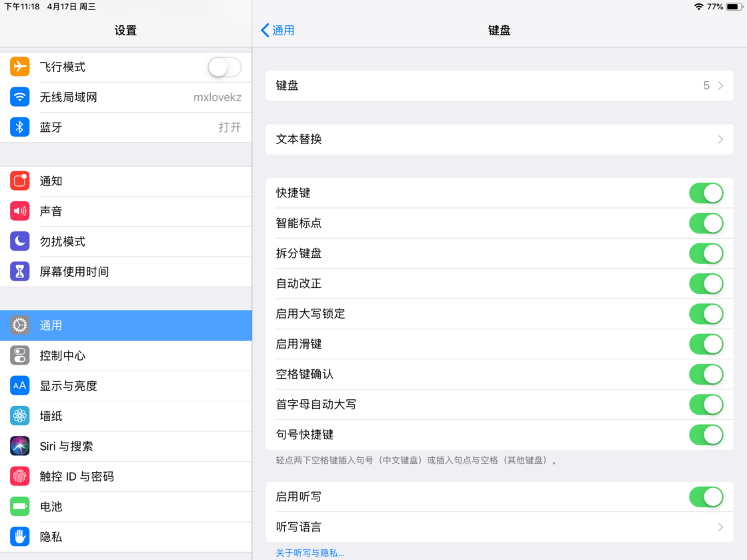Disable the 首字母自动大写 auto-capitalization switch

706,404
